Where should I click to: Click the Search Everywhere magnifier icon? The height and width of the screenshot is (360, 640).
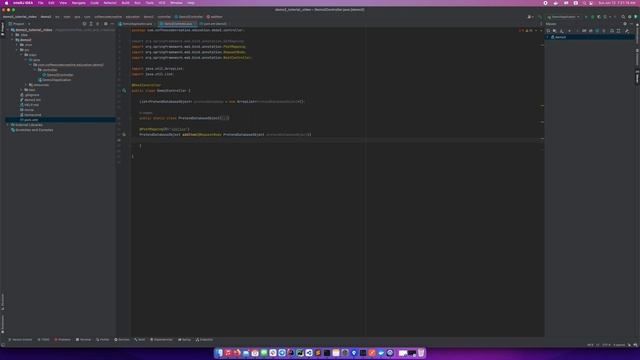point(623,17)
